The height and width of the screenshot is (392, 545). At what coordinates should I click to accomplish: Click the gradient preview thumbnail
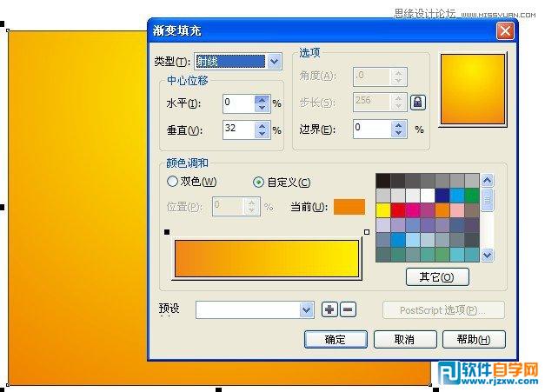[473, 90]
